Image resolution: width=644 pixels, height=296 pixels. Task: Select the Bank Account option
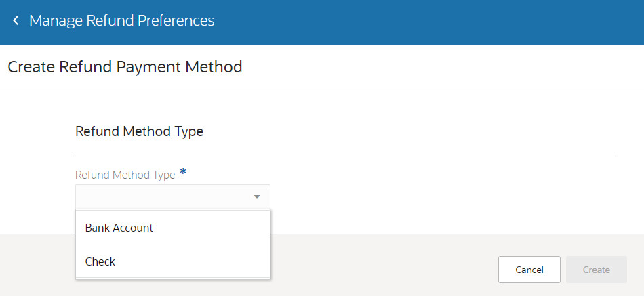(x=119, y=228)
